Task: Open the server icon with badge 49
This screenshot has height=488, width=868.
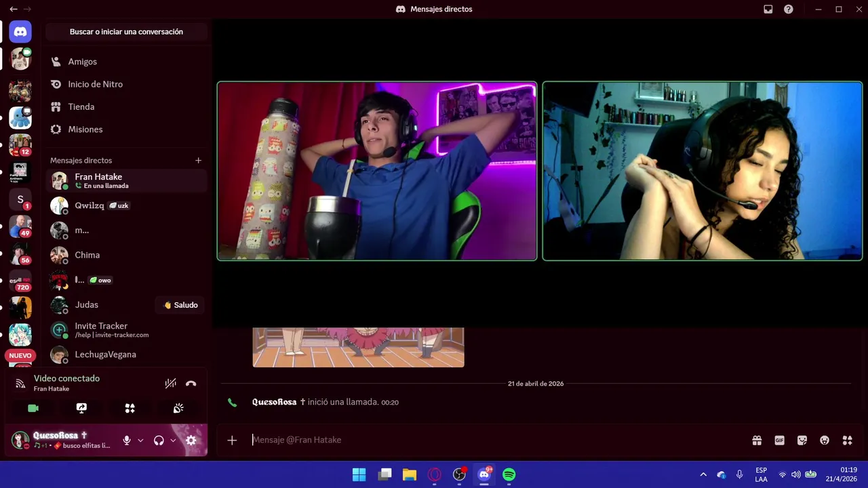Action: pos(20,226)
